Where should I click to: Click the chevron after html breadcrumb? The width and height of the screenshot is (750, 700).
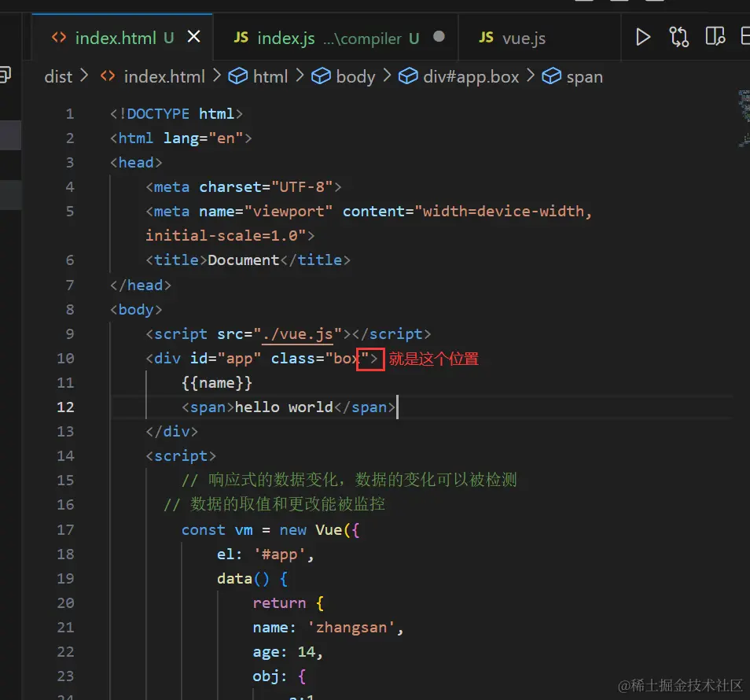(x=300, y=76)
